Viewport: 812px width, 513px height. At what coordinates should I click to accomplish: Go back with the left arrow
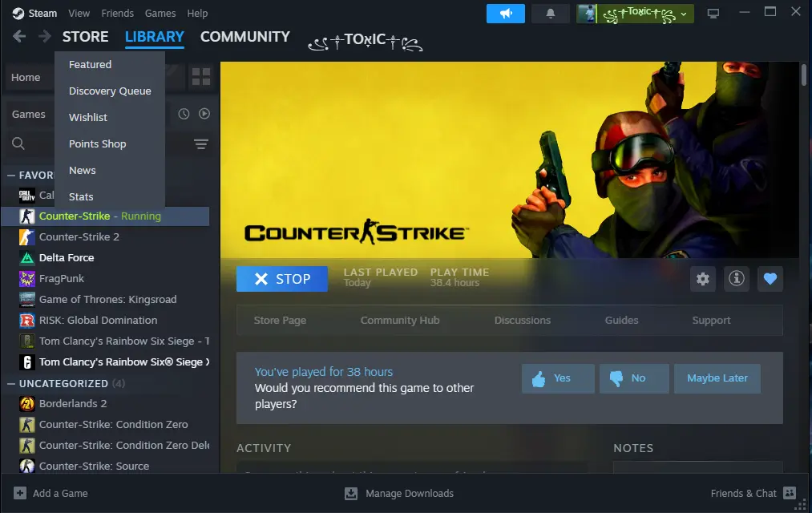[x=19, y=36]
